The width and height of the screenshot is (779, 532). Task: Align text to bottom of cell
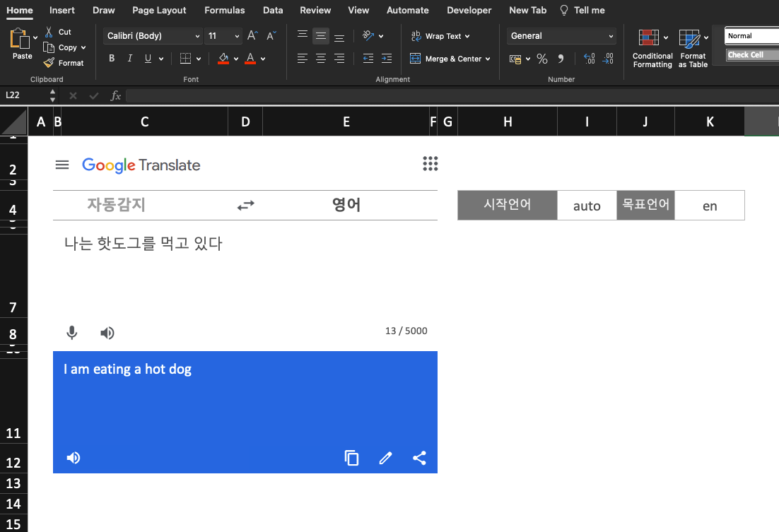(x=339, y=37)
